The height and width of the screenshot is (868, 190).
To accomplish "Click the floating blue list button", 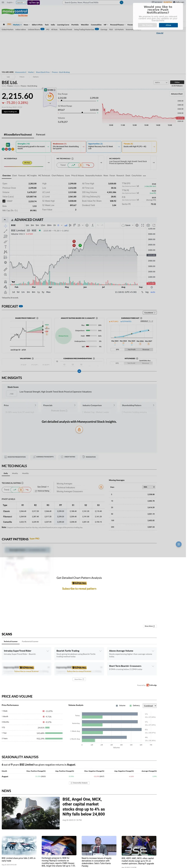I will tap(179, 544).
